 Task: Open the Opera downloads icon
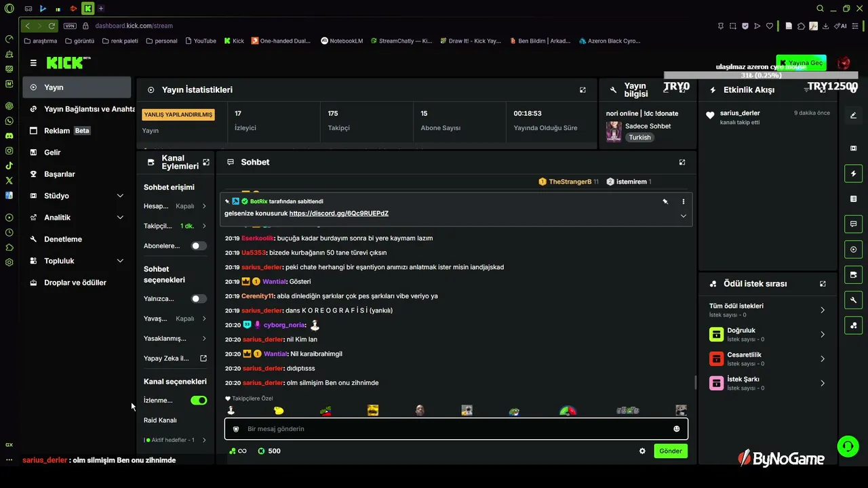pos(825,26)
